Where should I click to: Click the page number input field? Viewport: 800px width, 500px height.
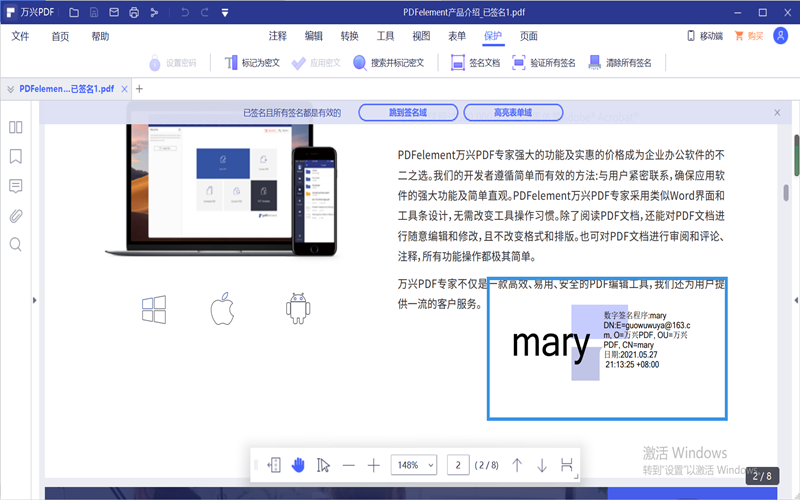458,465
